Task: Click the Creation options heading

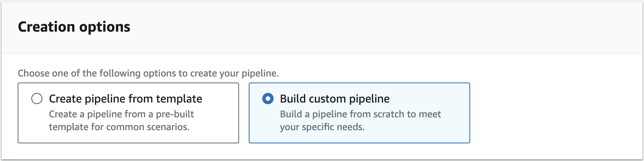Action: [x=74, y=27]
